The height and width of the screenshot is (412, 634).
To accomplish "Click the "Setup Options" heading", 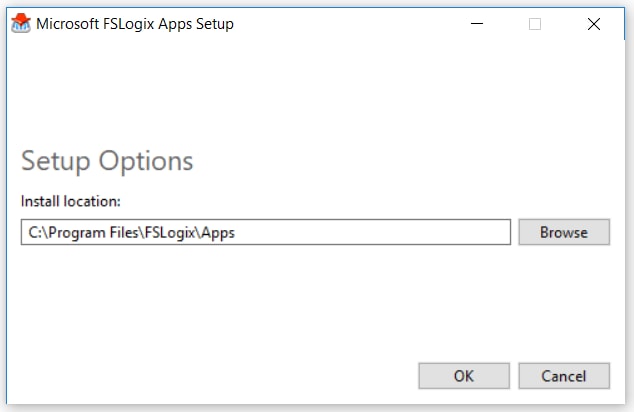I will click(107, 161).
